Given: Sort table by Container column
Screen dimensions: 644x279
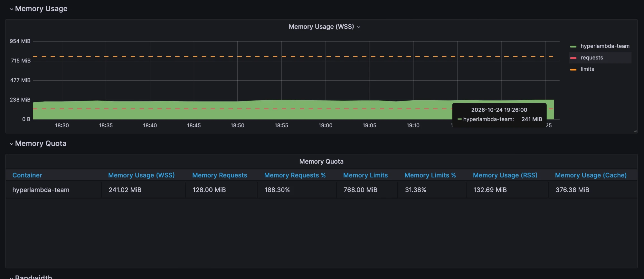Looking at the screenshot, I should coord(27,175).
